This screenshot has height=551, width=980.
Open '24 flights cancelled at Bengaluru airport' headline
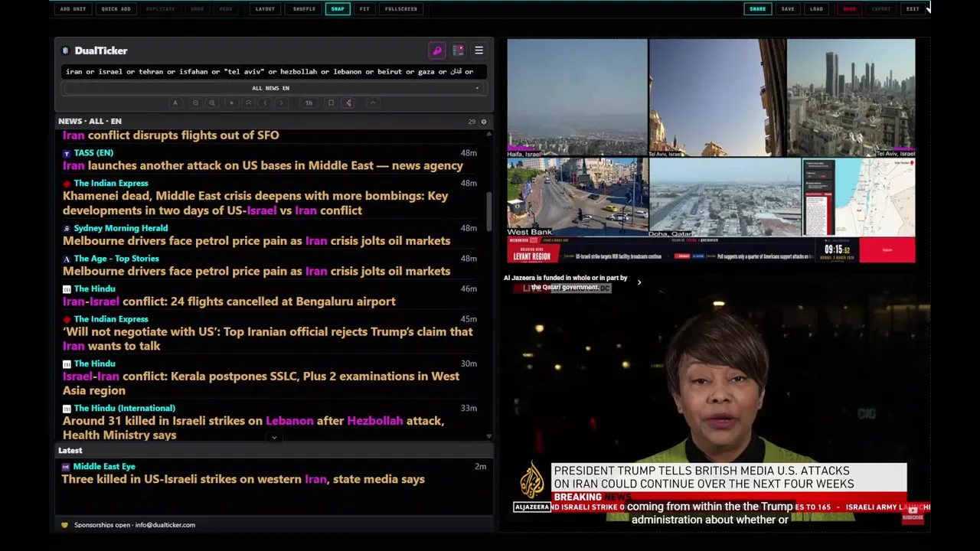[x=229, y=302]
